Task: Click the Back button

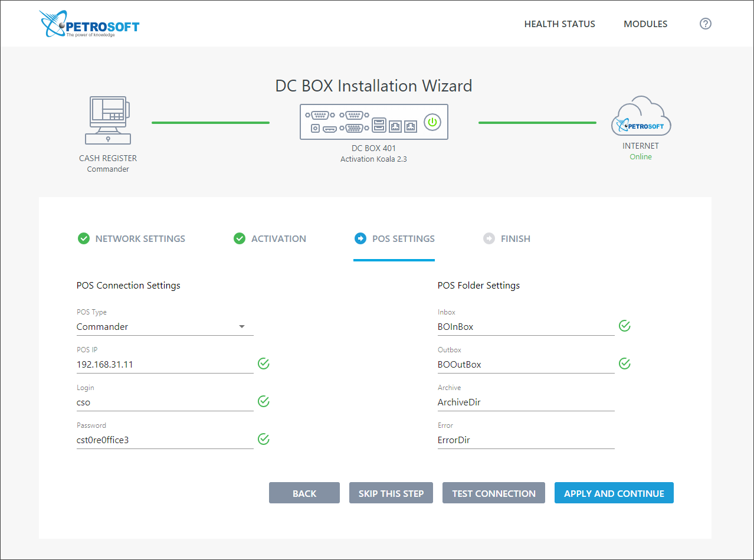Action: [304, 493]
